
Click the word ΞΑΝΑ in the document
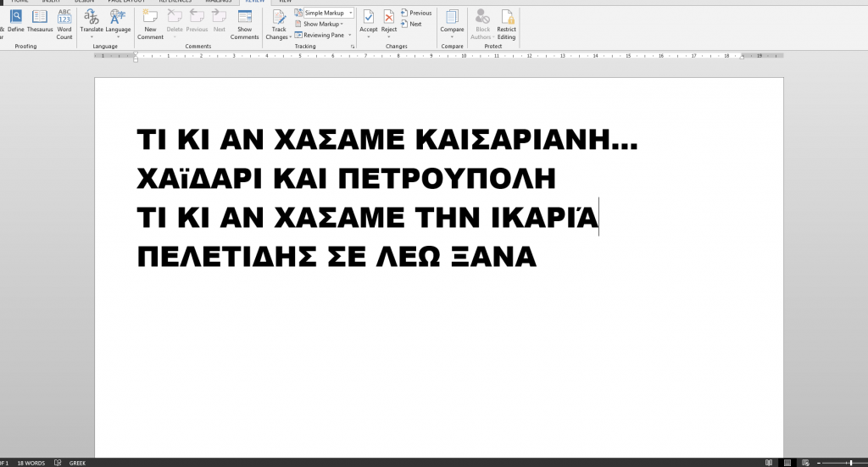[x=494, y=258]
